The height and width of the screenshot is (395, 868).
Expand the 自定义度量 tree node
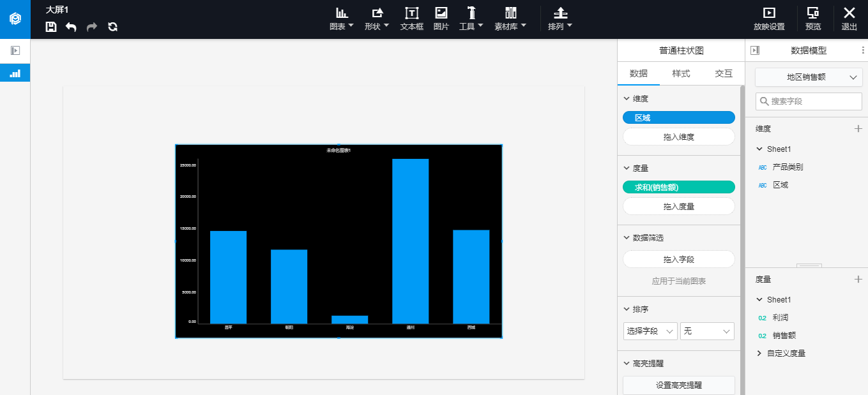coord(759,353)
